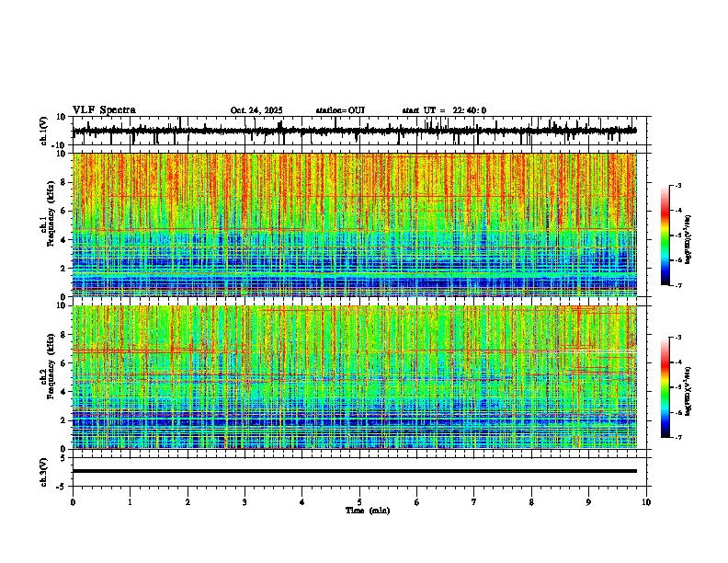Image resolution: width=728 pixels, height=563 pixels.
Task: Click the "VLF Spectra" plot title
Action: click(104, 109)
